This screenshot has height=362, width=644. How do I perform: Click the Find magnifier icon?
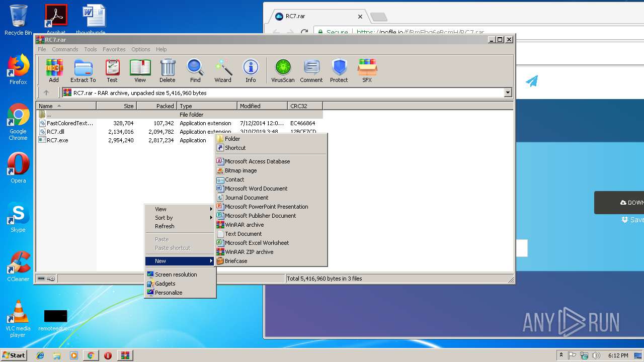195,71
